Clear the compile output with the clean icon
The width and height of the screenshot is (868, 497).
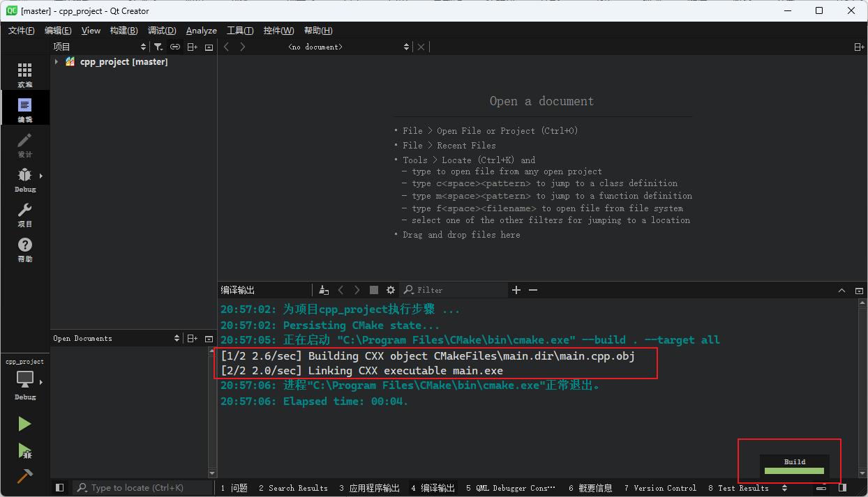pos(323,289)
